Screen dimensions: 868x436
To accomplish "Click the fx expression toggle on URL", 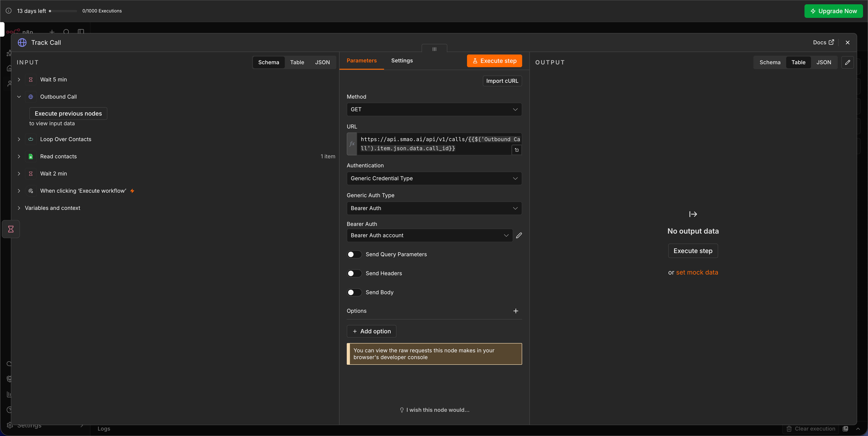I will point(352,144).
